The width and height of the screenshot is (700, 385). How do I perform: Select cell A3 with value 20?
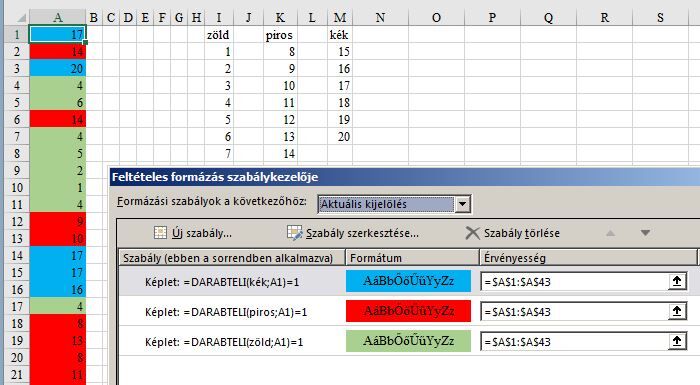(x=58, y=68)
